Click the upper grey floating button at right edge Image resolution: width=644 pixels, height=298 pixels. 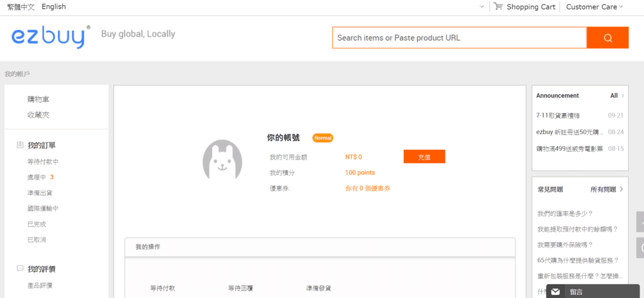pyautogui.click(x=640, y=222)
